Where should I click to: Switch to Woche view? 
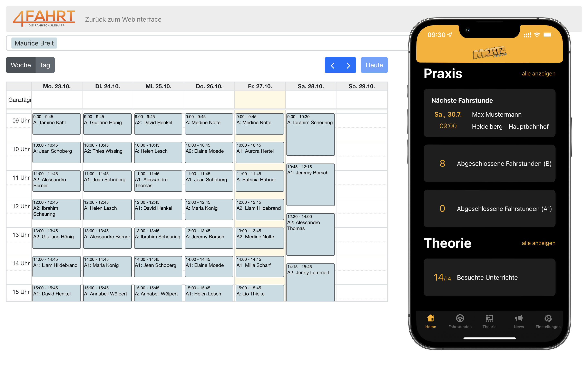click(x=21, y=65)
